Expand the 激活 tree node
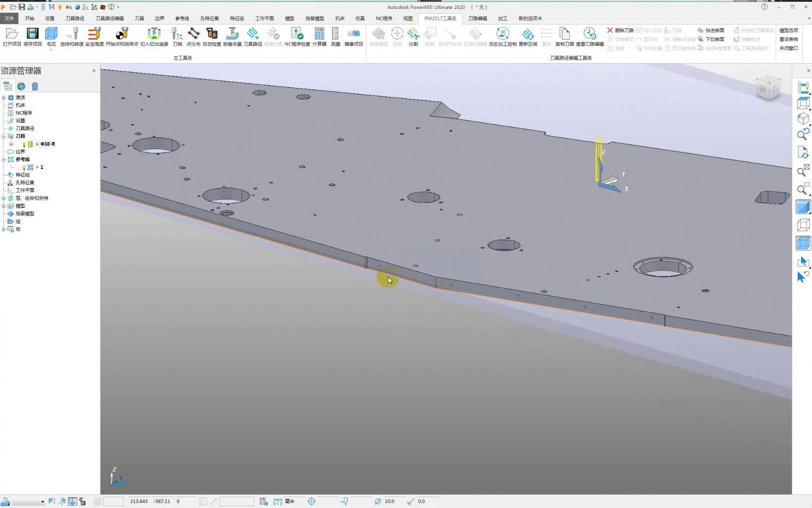Viewport: 812px width, 508px height. 4,98
